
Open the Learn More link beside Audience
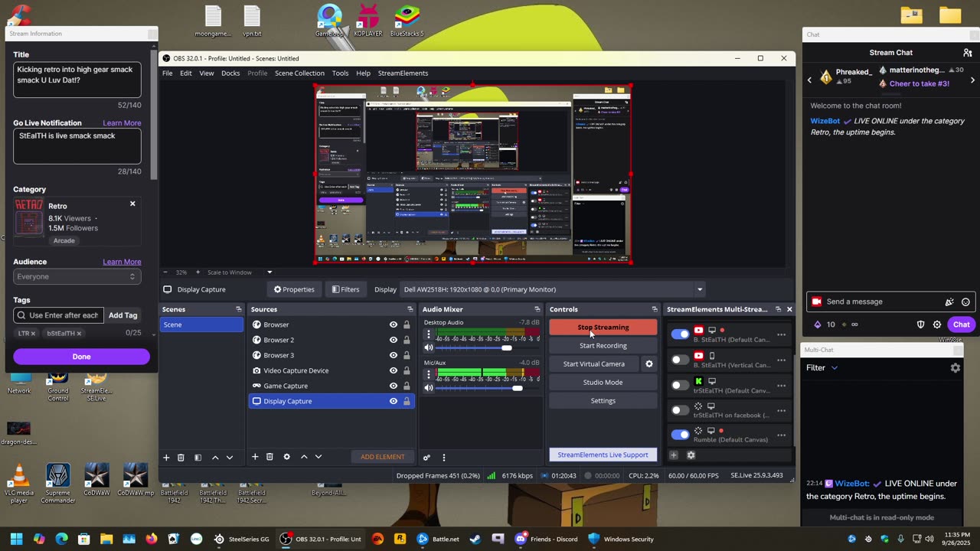(x=122, y=262)
